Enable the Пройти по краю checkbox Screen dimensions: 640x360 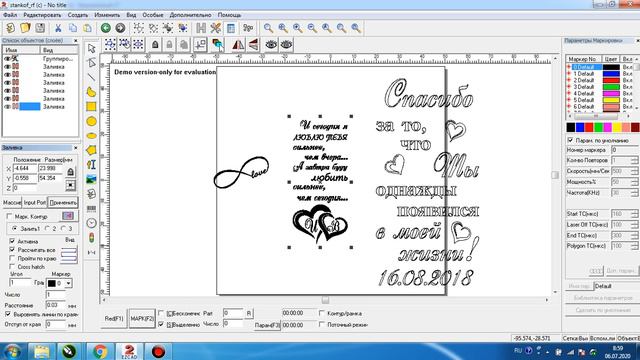(12, 258)
